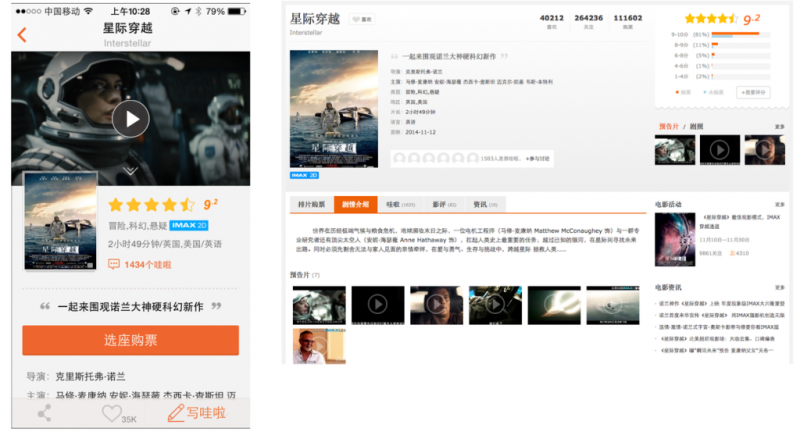
Task: Click the 111602 purchases count
Action: point(628,18)
